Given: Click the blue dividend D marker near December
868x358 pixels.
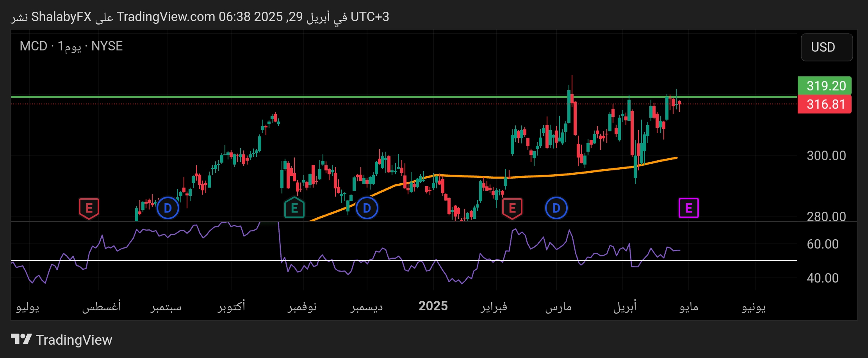Looking at the screenshot, I should point(367,208).
